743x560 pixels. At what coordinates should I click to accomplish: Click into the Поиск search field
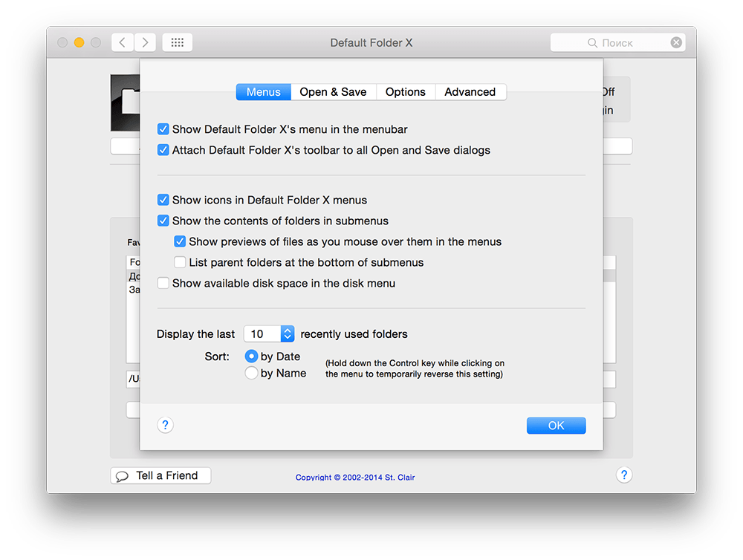pyautogui.click(x=618, y=42)
